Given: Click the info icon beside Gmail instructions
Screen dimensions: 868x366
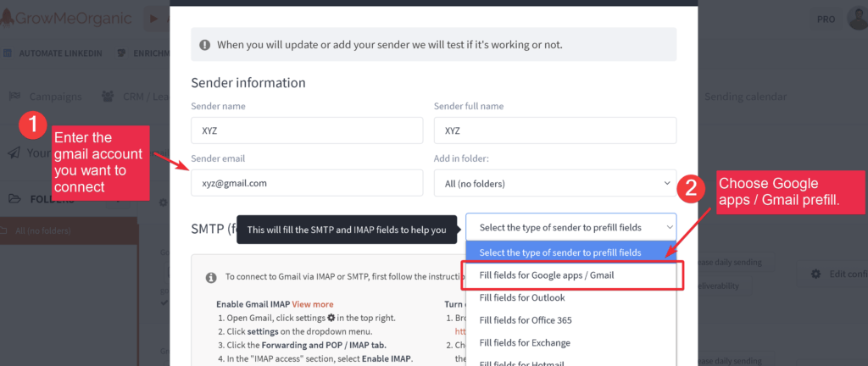Looking at the screenshot, I should tap(211, 278).
